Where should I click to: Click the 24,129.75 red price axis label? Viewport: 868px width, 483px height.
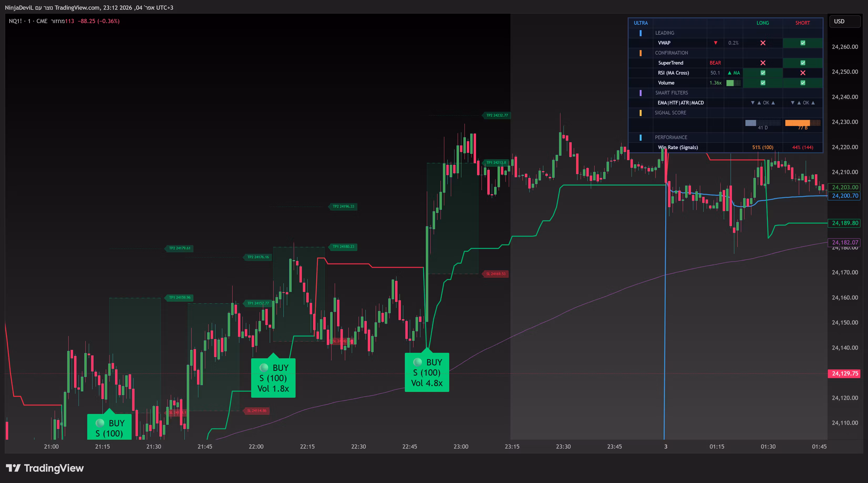[844, 374]
